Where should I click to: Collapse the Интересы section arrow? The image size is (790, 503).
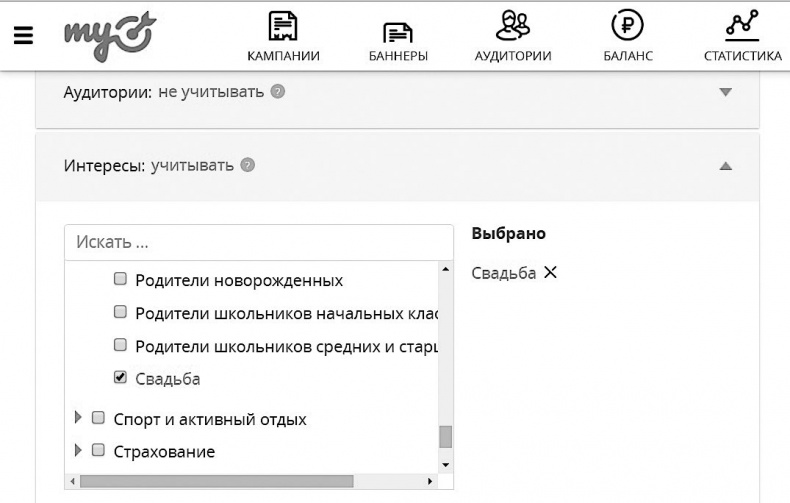click(726, 165)
